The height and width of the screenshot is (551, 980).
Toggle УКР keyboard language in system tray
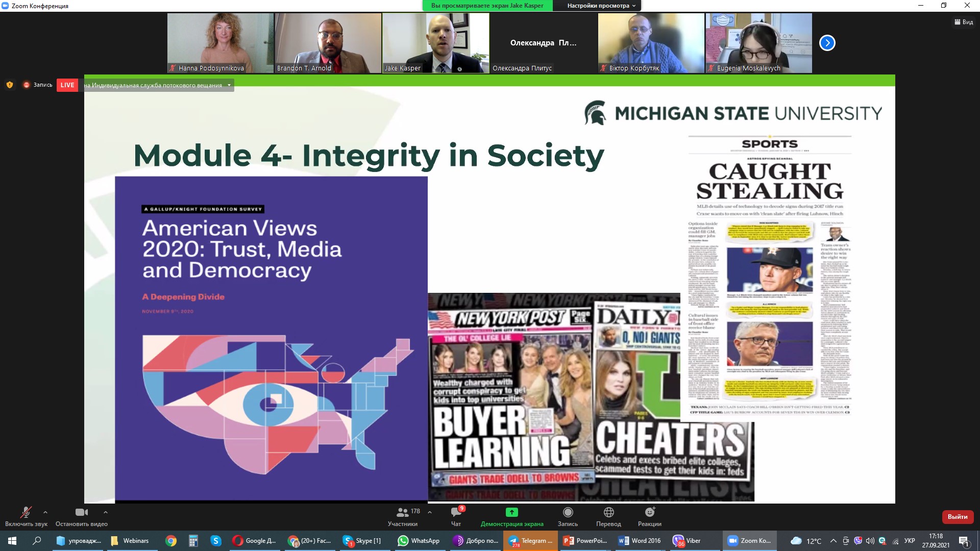[909, 541]
